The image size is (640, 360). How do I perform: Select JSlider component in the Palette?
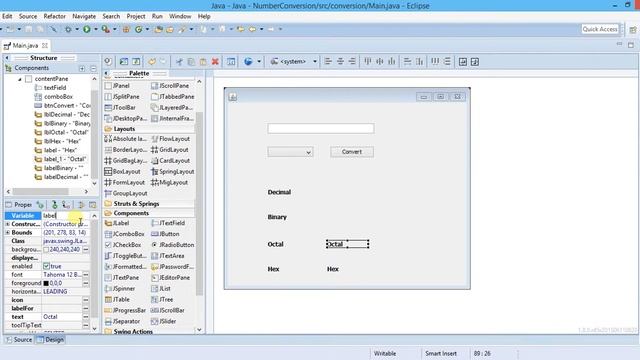click(163, 321)
